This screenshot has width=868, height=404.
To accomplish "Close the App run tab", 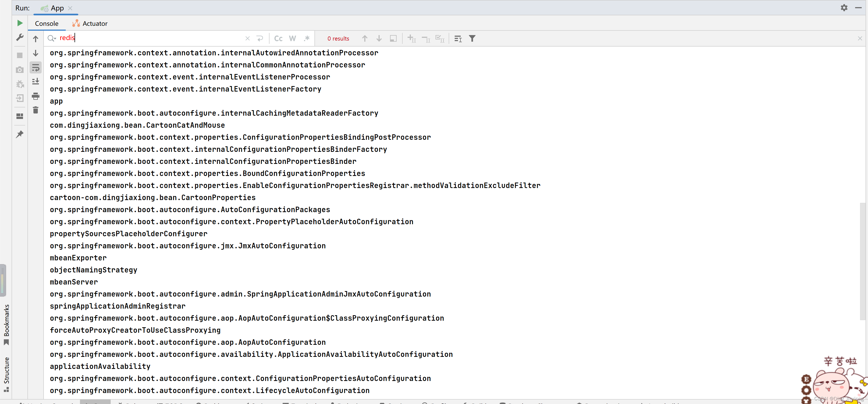I will click(70, 8).
